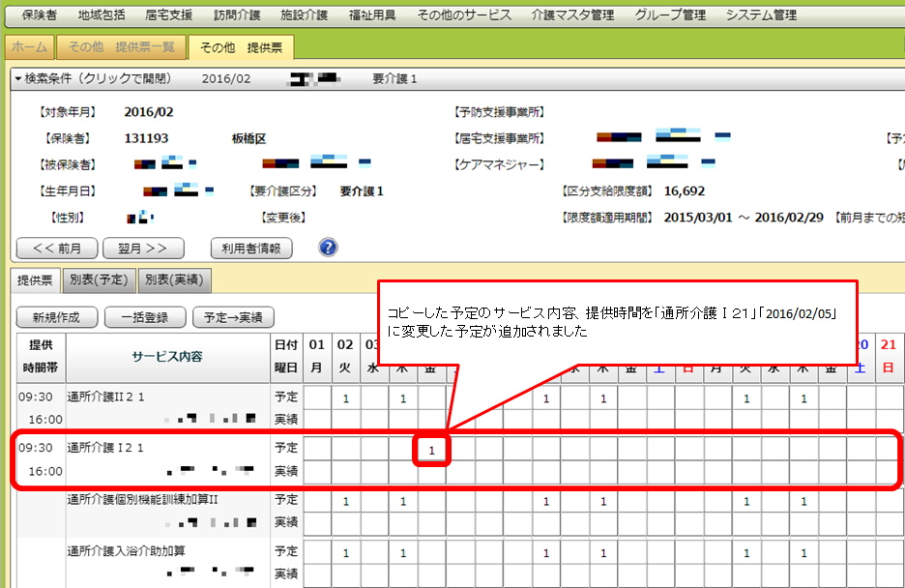This screenshot has height=588, width=905.
Task: Switch to the その他 提供票一覧 tab
Action: [121, 46]
